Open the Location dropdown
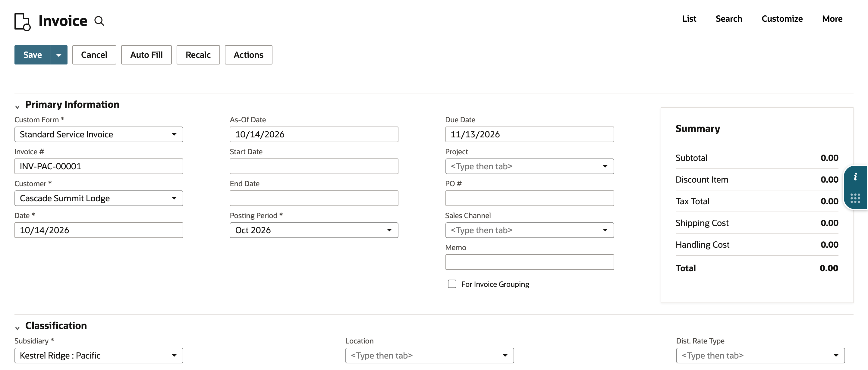The image size is (868, 370). coord(429,356)
